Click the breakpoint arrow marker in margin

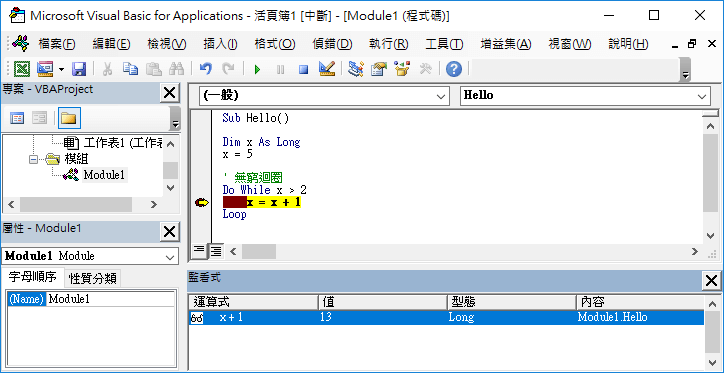coord(202,202)
